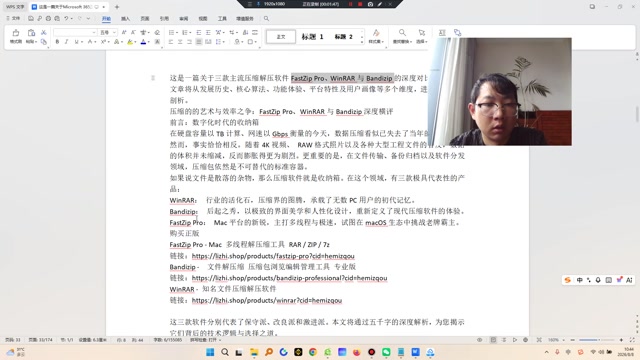640x360 pixels.
Task: Click the decrease indent icon
Action: click(x=199, y=32)
